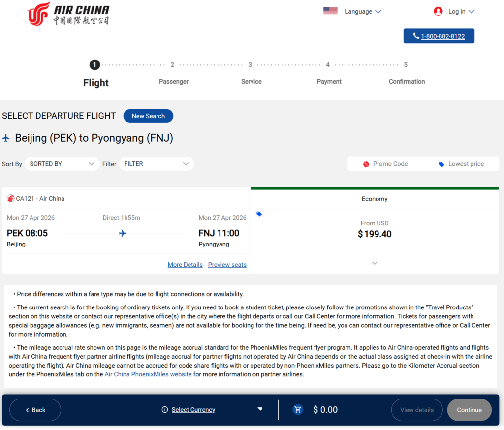
Task: Select the blue price tag icon on fare card
Action: point(259,214)
